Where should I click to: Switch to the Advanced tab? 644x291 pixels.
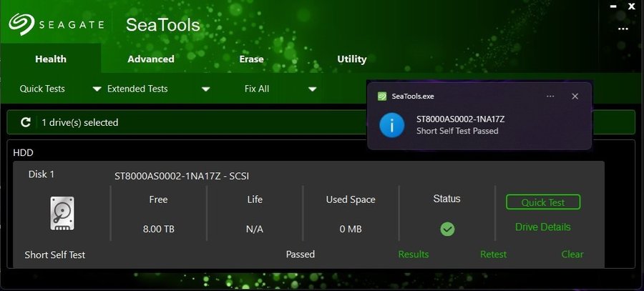point(151,59)
